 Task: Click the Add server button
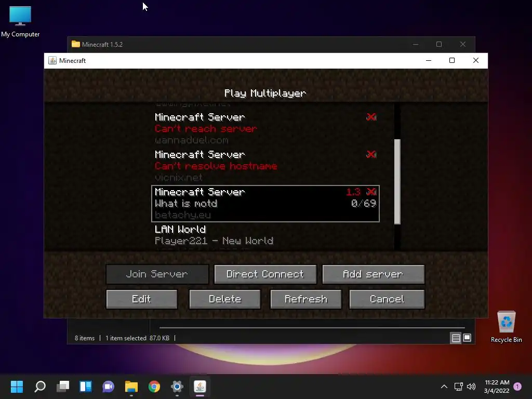[x=373, y=274]
